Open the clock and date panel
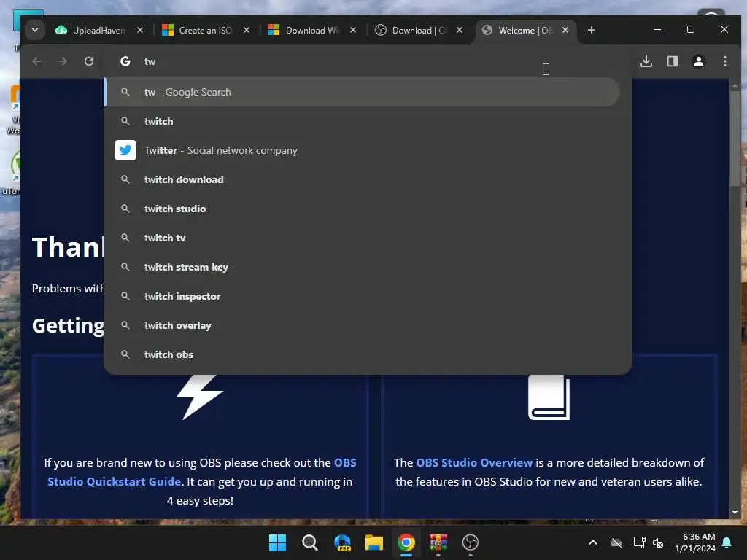747x560 pixels. click(x=695, y=542)
